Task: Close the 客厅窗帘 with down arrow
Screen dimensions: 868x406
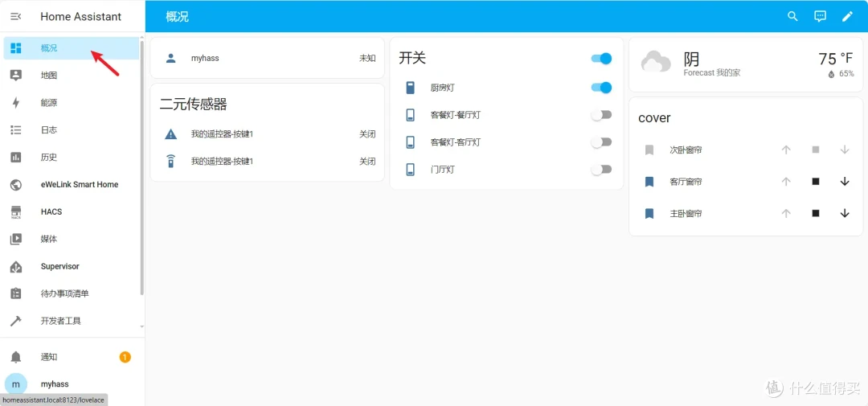Action: pos(844,181)
